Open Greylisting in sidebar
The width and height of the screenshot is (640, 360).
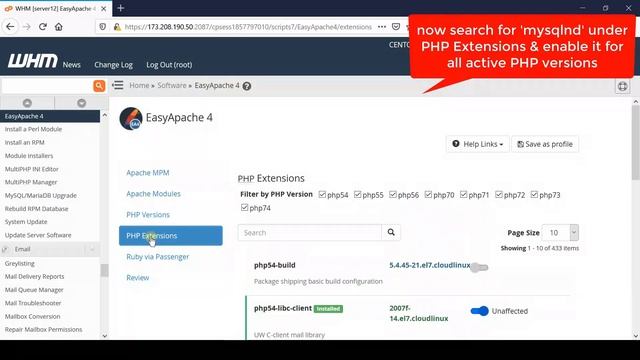20,263
